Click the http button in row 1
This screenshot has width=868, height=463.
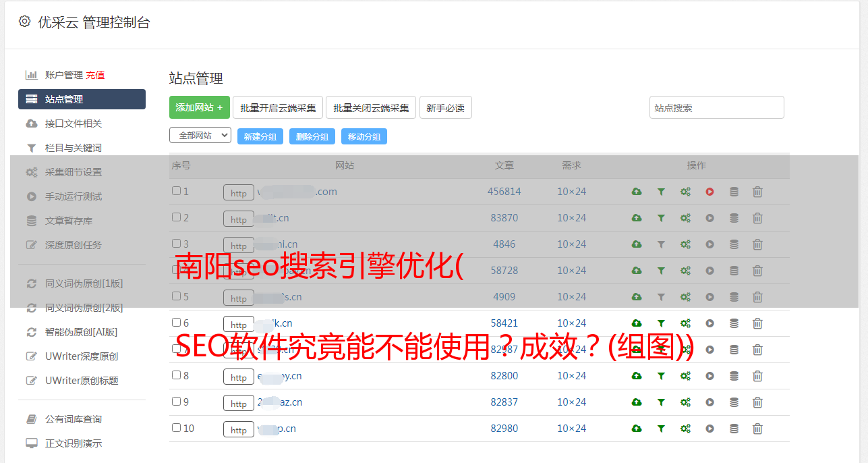point(239,193)
